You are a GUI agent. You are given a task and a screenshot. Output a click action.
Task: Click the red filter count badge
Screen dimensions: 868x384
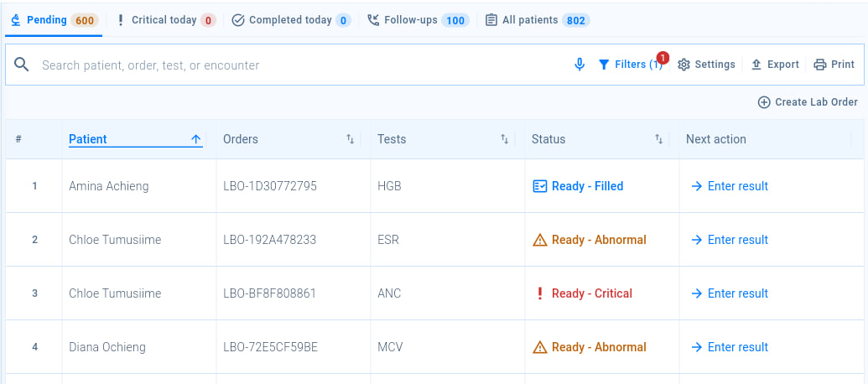tap(663, 58)
